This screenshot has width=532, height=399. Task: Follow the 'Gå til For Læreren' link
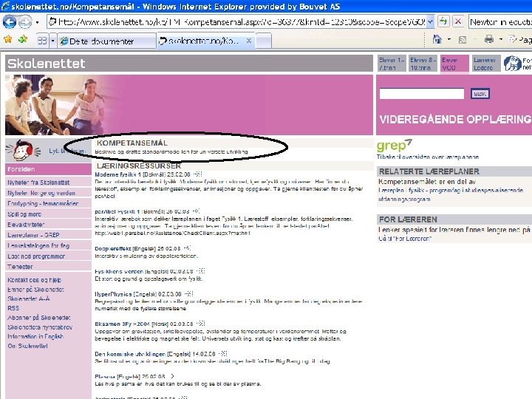tap(405, 239)
